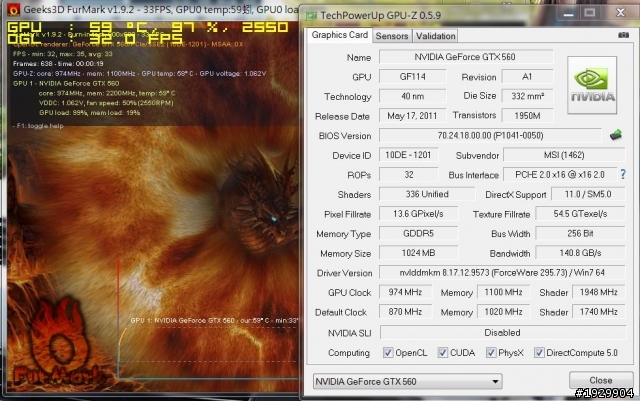The height and width of the screenshot is (401, 640).
Task: Toggle the OpenCL checkbox
Action: coord(388,352)
